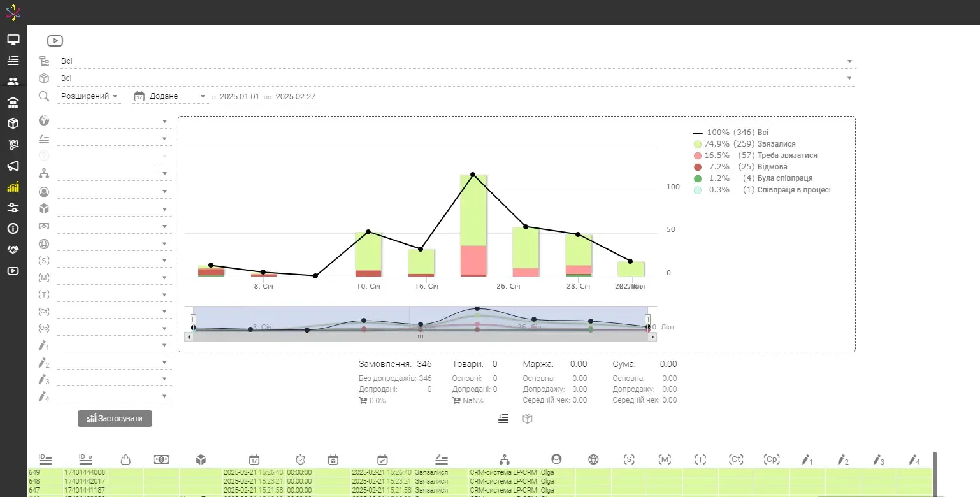
Task: Click the 'Застосувати' apply button
Action: point(115,419)
